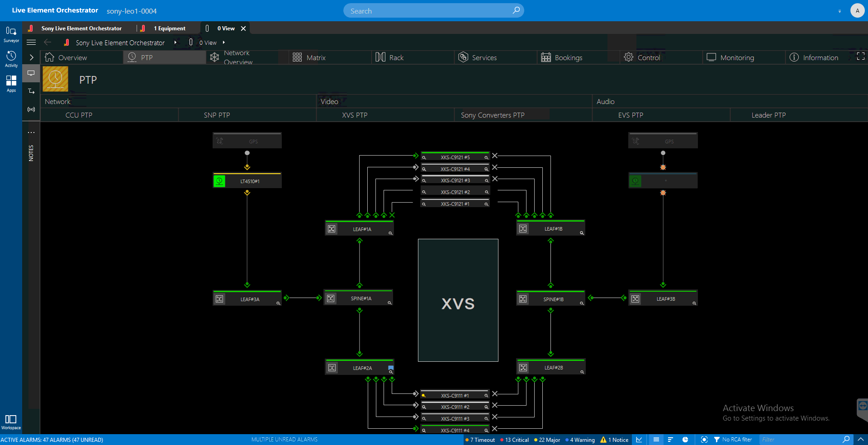This screenshot has width=868, height=445.
Task: Open the vertical NOTES side panel
Action: [x=31, y=153]
